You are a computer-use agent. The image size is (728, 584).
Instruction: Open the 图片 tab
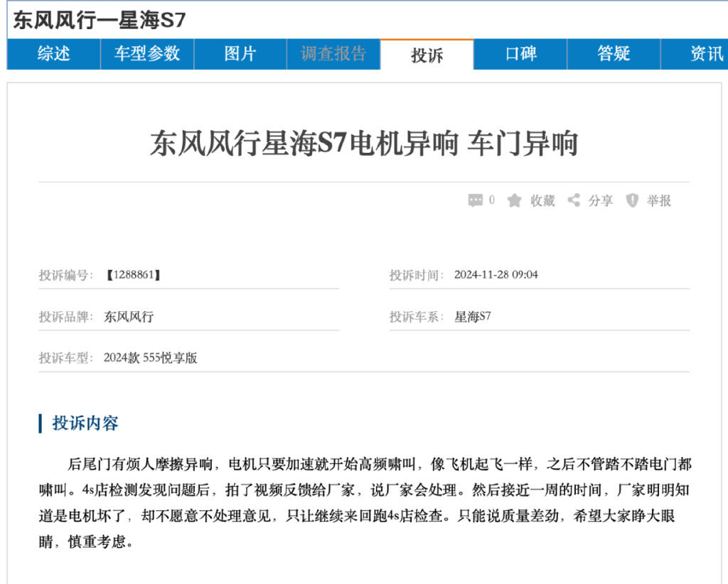[x=240, y=54]
